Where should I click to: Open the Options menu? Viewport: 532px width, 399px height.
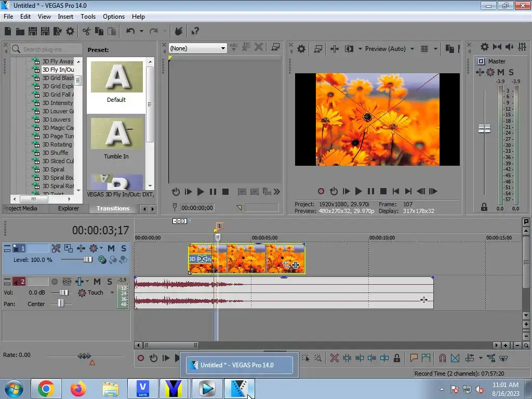click(x=114, y=16)
